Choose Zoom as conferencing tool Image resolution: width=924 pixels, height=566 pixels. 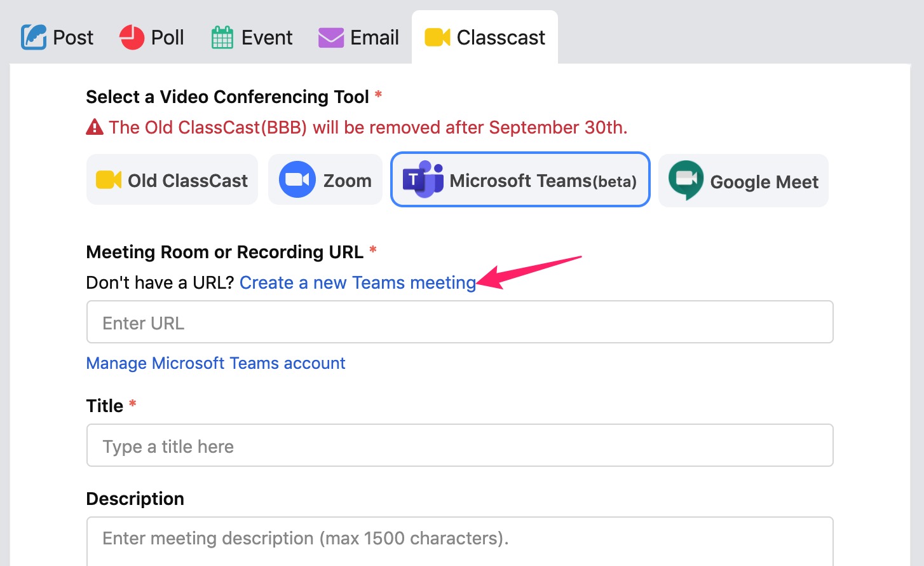point(325,180)
